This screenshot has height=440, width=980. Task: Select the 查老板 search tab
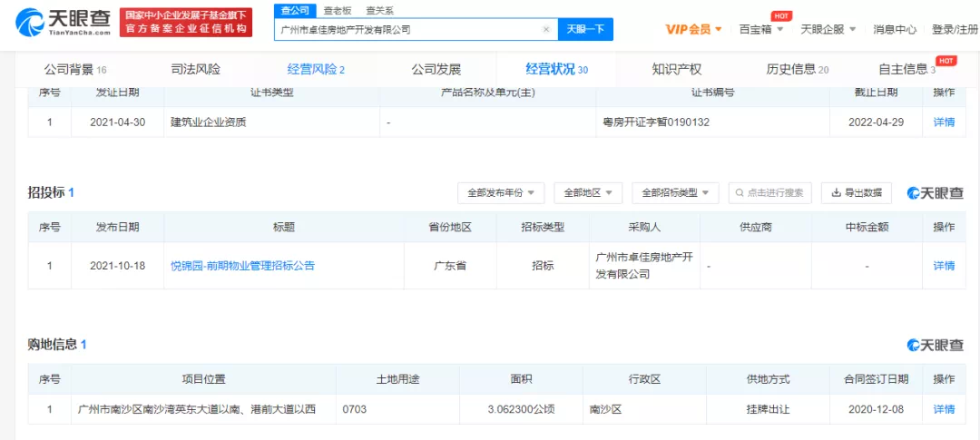pyautogui.click(x=340, y=11)
